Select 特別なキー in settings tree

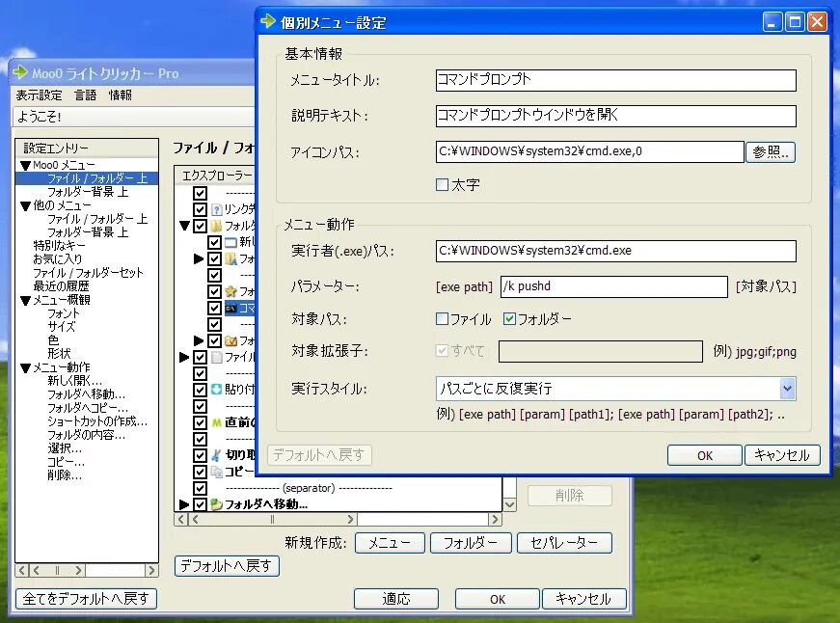point(59,245)
